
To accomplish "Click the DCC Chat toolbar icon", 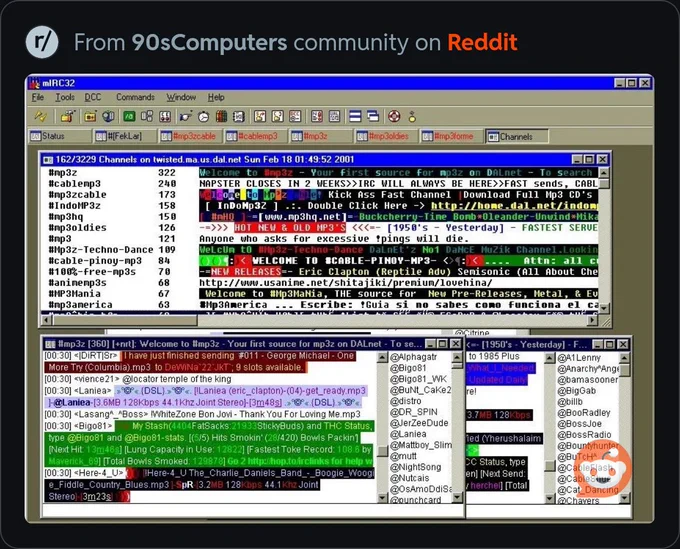I will point(278,116).
